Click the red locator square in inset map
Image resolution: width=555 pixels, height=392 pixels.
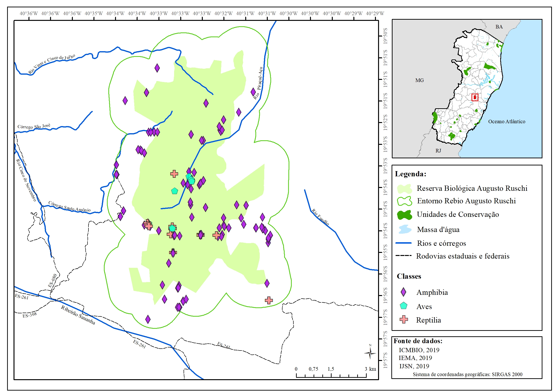(475, 97)
